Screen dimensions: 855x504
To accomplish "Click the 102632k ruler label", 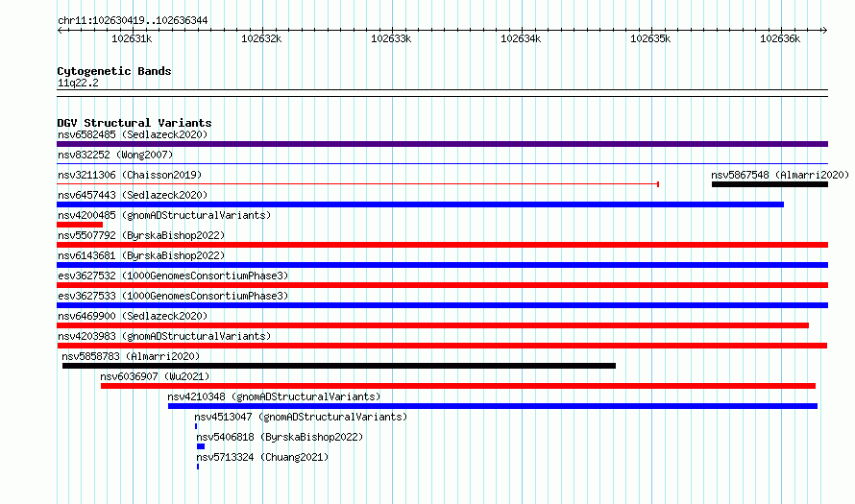I will click(x=261, y=38).
